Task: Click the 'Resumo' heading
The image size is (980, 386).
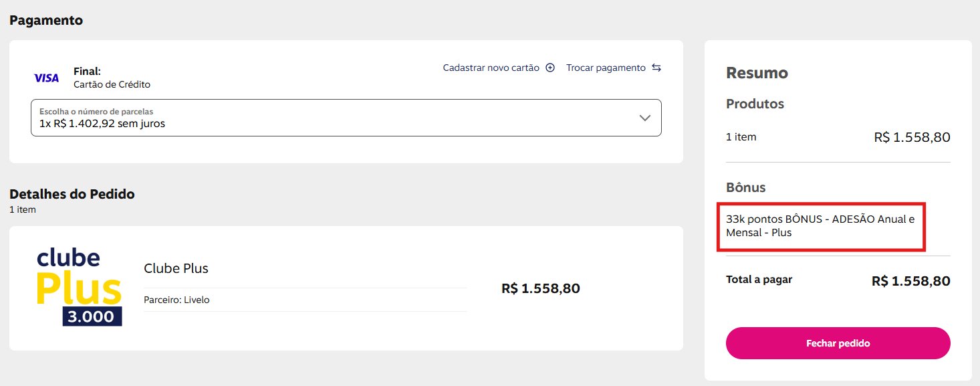Action: [x=757, y=73]
